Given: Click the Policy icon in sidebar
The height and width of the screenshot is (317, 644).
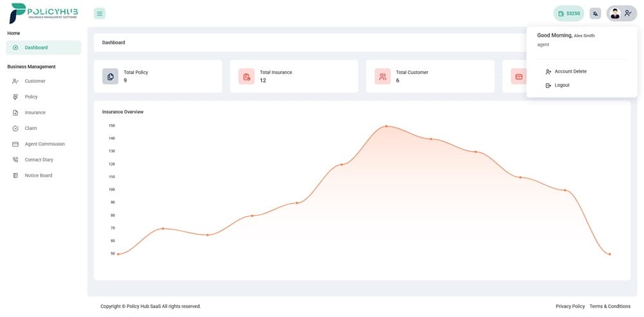Looking at the screenshot, I should click(15, 97).
